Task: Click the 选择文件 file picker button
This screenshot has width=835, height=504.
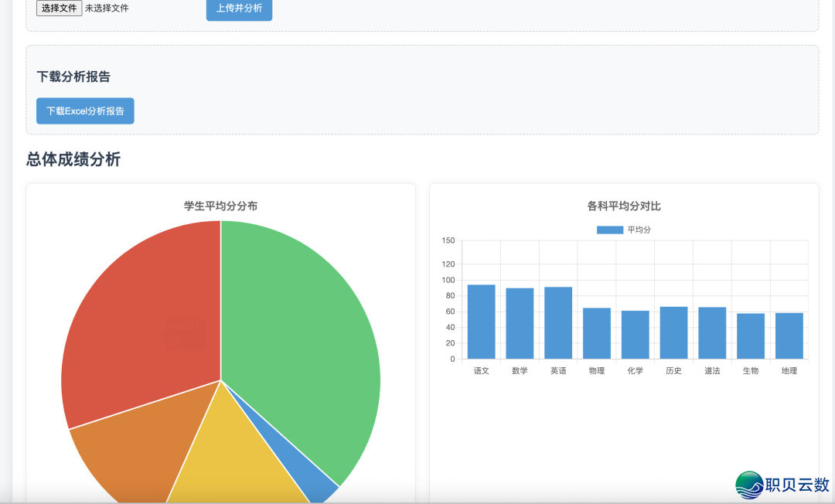Action: point(59,8)
